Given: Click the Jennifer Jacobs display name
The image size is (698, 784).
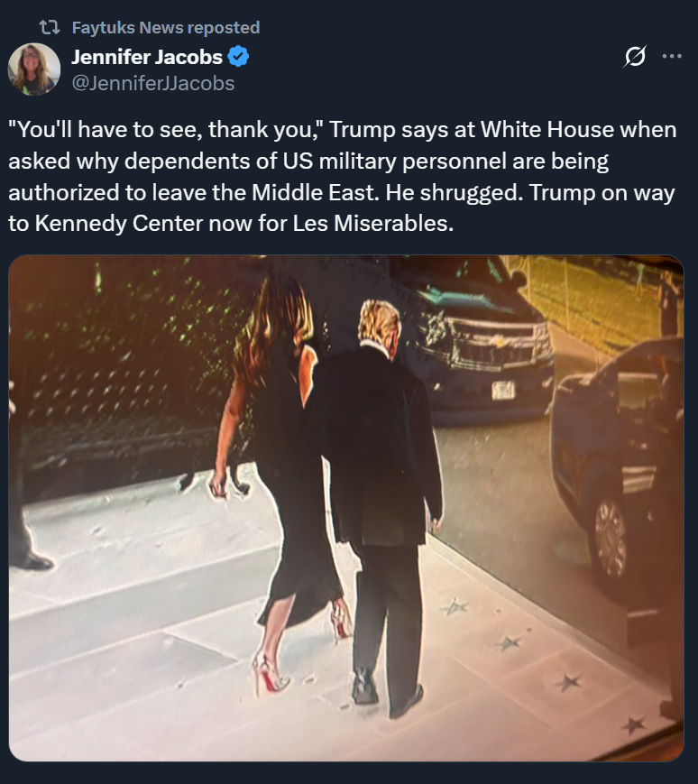Looking at the screenshot, I should pos(147,57).
